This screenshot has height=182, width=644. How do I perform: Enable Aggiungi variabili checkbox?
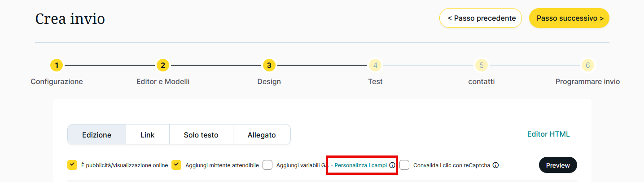pos(267,165)
